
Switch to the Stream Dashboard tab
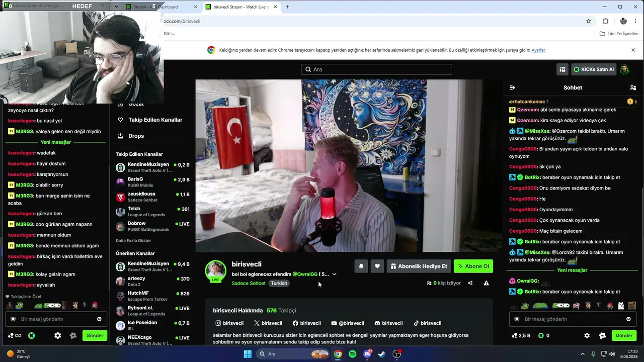coord(161,7)
